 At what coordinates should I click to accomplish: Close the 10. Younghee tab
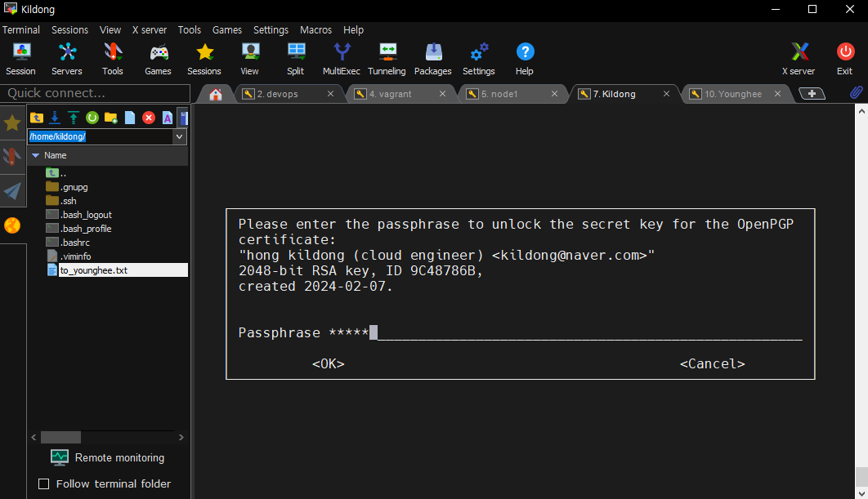[x=778, y=93]
